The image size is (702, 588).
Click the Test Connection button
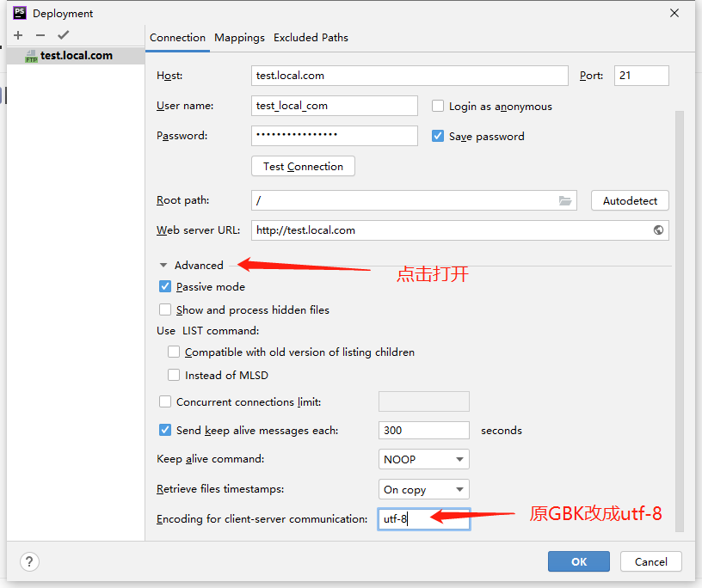click(303, 166)
